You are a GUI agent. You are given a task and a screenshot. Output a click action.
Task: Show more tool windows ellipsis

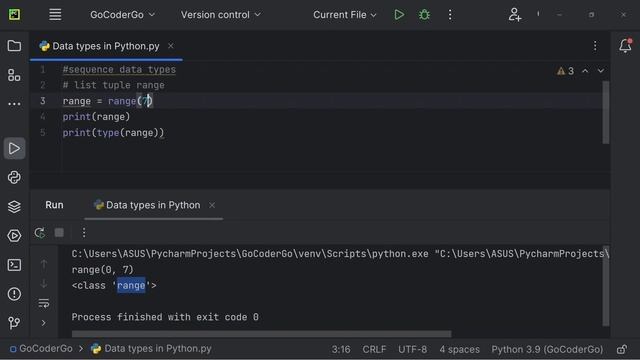[x=14, y=104]
